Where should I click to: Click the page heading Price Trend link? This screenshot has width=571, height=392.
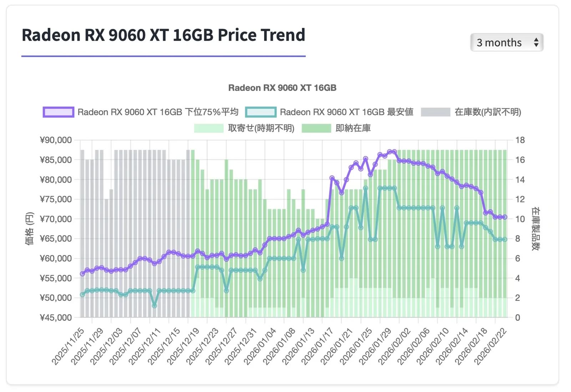(163, 35)
